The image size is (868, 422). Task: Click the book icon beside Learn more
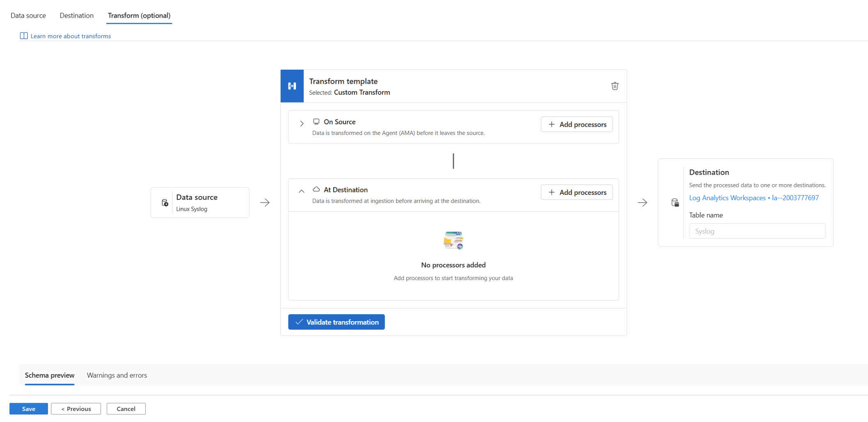pyautogui.click(x=24, y=36)
